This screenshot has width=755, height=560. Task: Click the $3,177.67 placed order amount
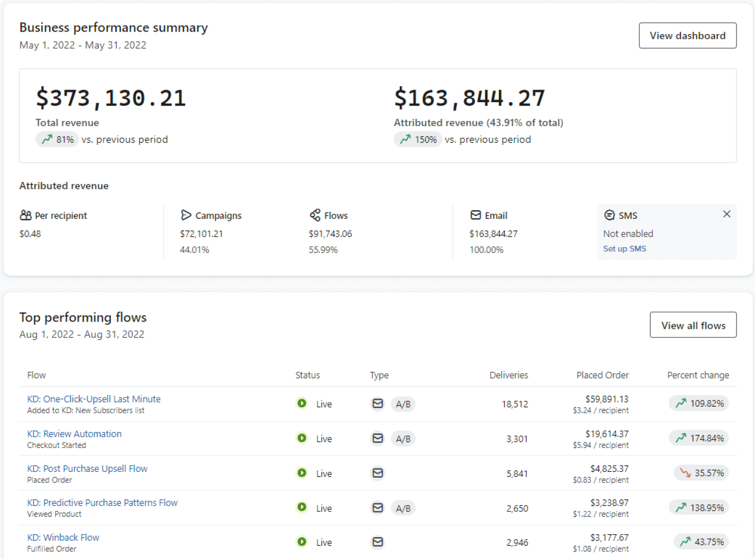pyautogui.click(x=609, y=538)
